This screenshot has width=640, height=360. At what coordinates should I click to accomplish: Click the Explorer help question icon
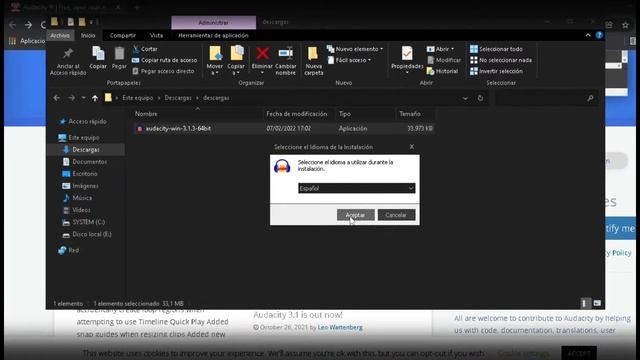click(599, 35)
